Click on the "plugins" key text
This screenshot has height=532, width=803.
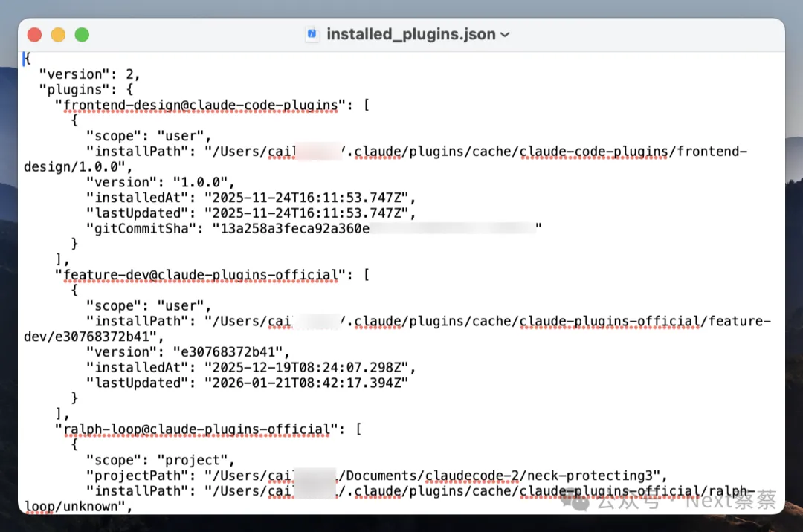(x=71, y=90)
